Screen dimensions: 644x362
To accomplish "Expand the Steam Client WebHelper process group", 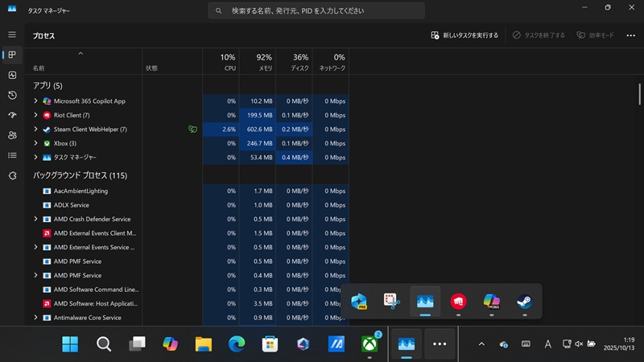I will click(35, 130).
